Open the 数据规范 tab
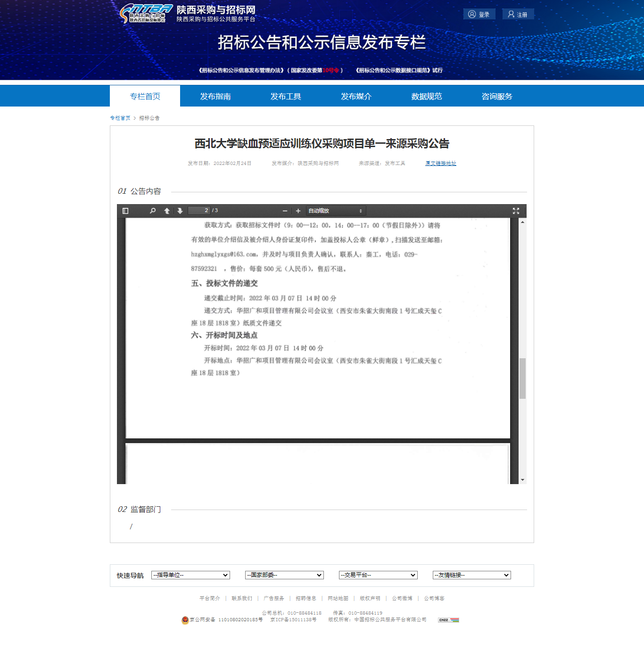The image size is (644, 667). point(426,96)
